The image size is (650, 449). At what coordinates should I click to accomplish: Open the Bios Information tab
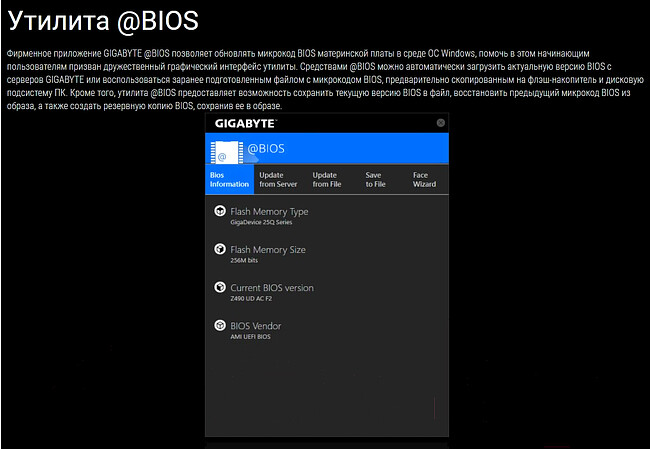[x=229, y=180]
